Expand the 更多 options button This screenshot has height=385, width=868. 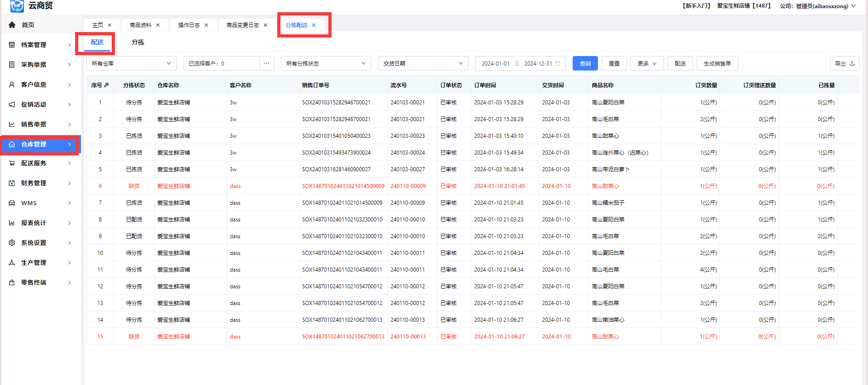click(x=647, y=64)
